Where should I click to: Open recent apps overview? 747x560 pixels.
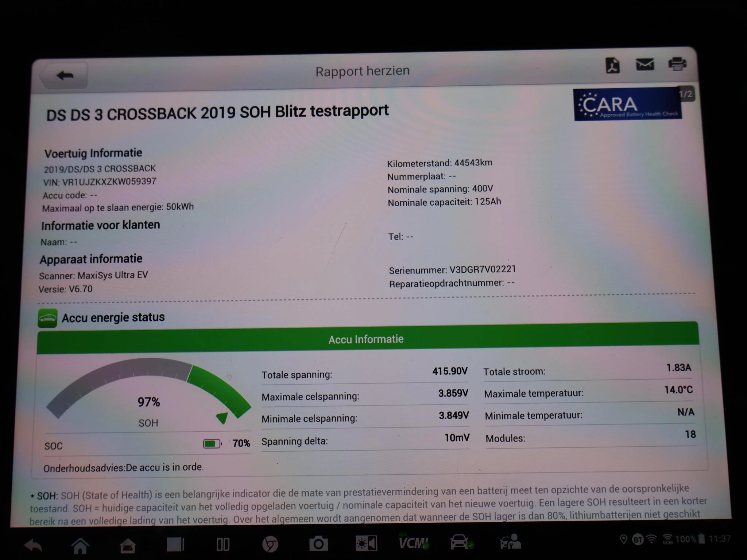pos(175,545)
